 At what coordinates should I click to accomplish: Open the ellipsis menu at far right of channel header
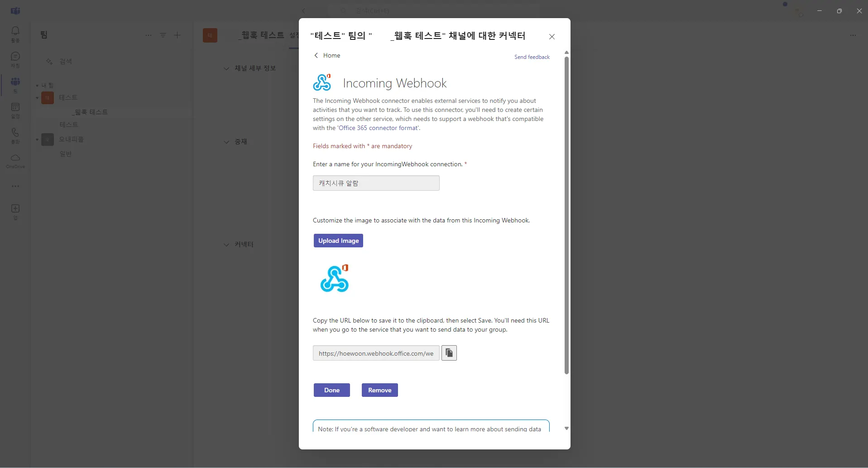pyautogui.click(x=853, y=35)
